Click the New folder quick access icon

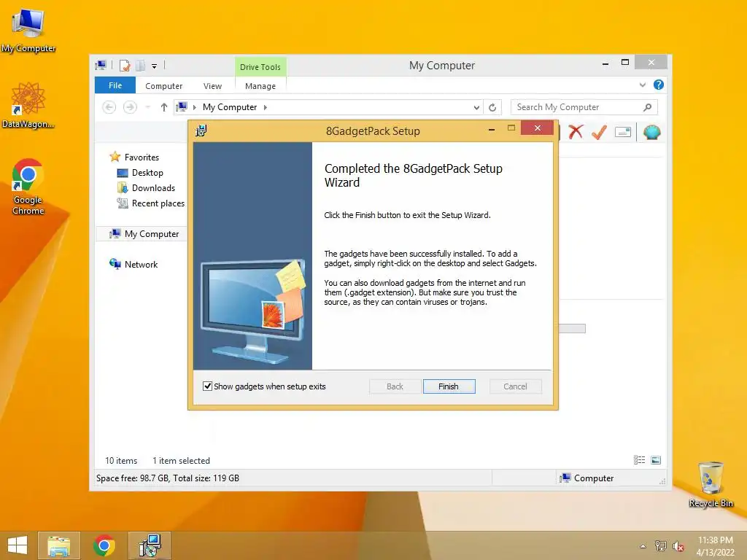coord(141,65)
